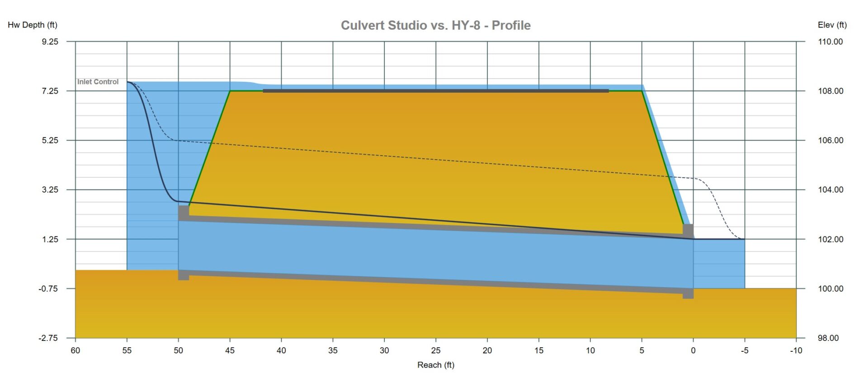Select the reach axis tick label -10
The width and height of the screenshot is (868, 383).
(796, 350)
